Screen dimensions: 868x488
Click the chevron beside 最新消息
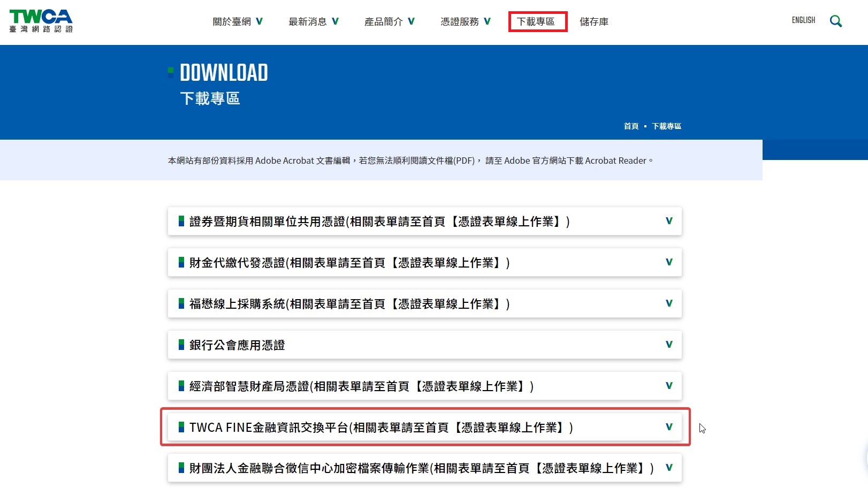335,21
